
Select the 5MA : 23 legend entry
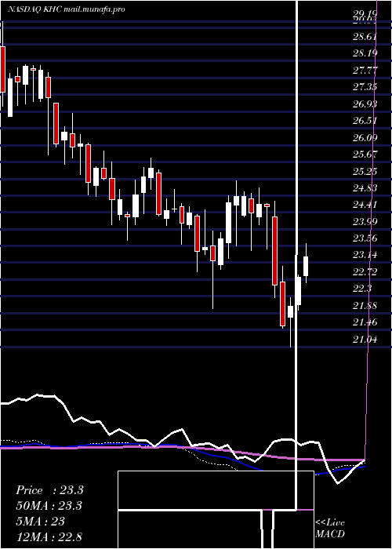coord(41,522)
